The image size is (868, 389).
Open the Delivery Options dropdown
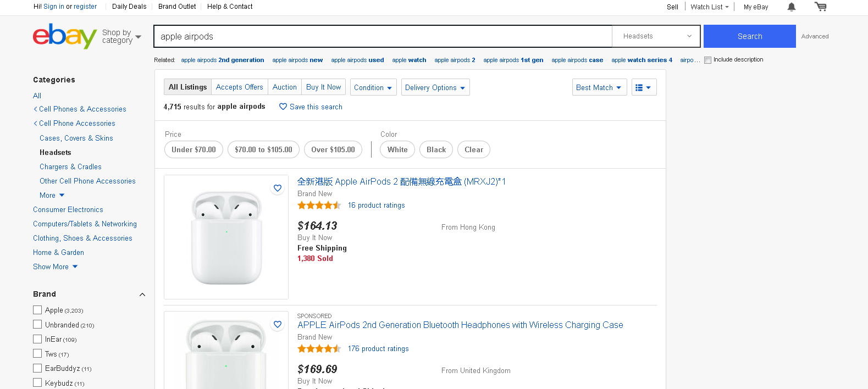pyautogui.click(x=435, y=87)
